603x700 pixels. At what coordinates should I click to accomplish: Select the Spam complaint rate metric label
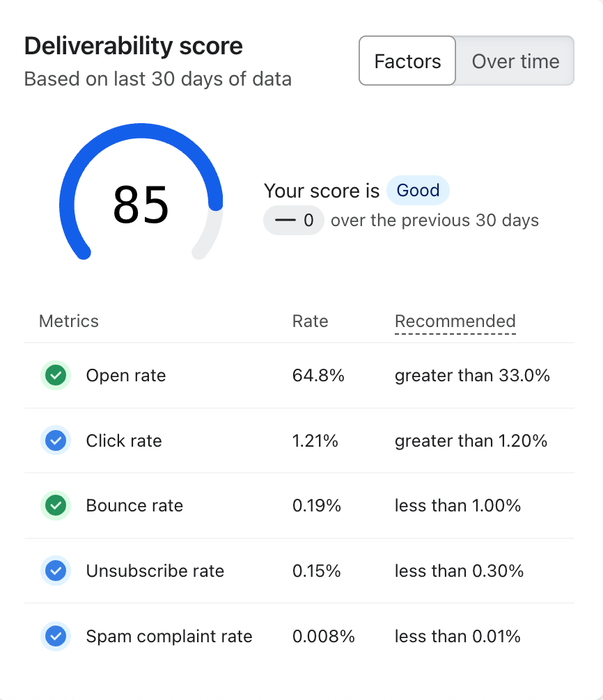point(169,636)
